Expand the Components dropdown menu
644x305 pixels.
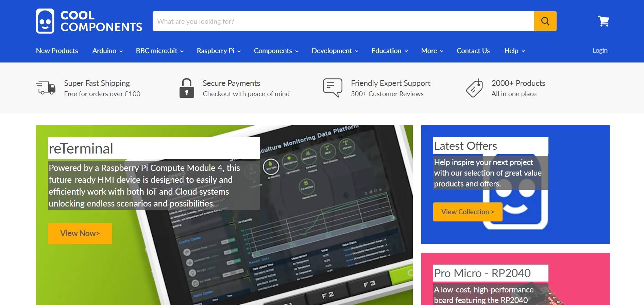click(x=276, y=51)
